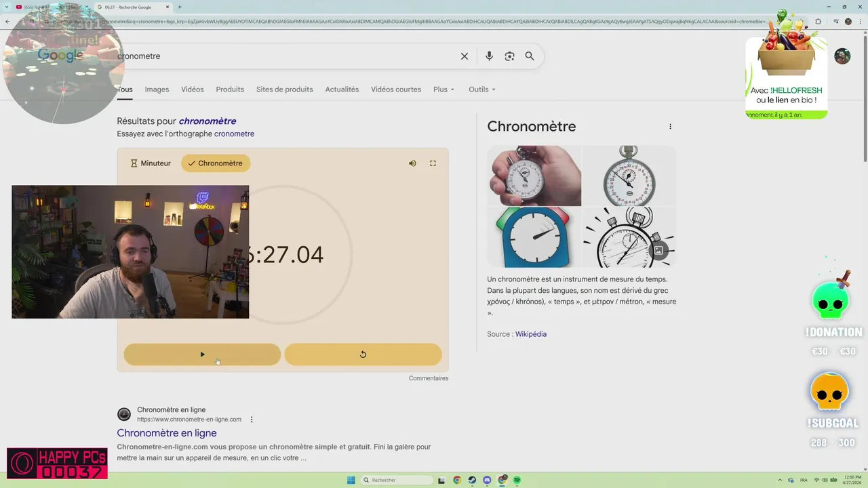Reset the stopwatch
868x488 pixels.
[x=363, y=354]
